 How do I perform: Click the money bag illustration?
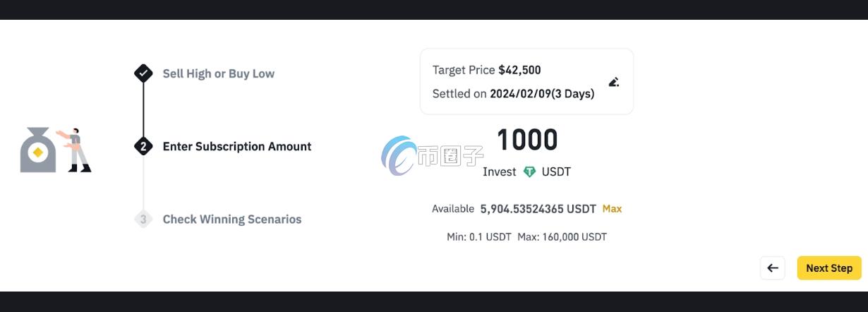click(37, 150)
